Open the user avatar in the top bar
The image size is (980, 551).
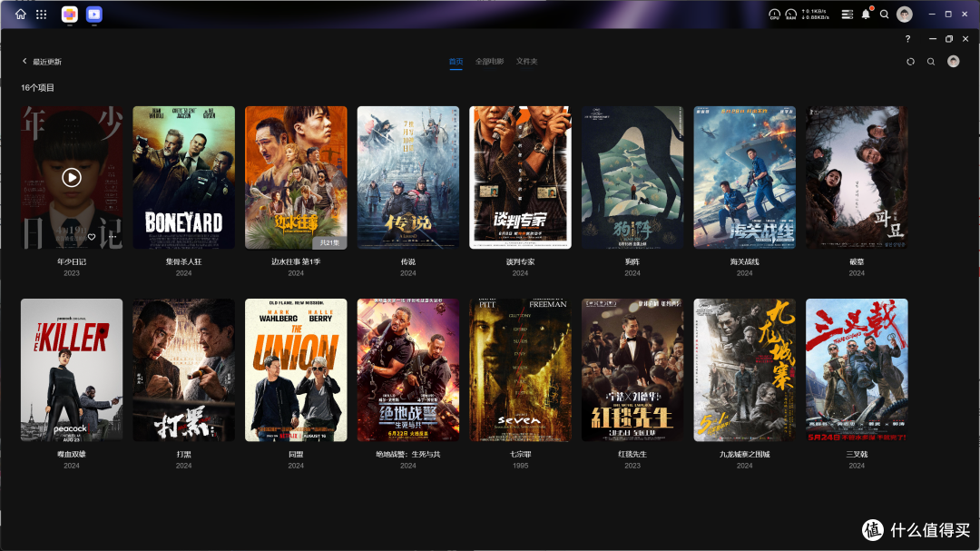[x=905, y=14]
